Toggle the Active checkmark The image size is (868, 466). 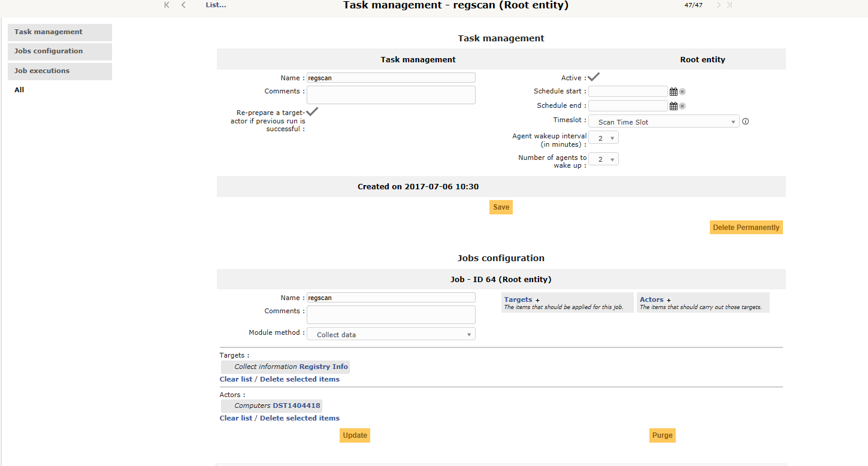click(x=592, y=77)
